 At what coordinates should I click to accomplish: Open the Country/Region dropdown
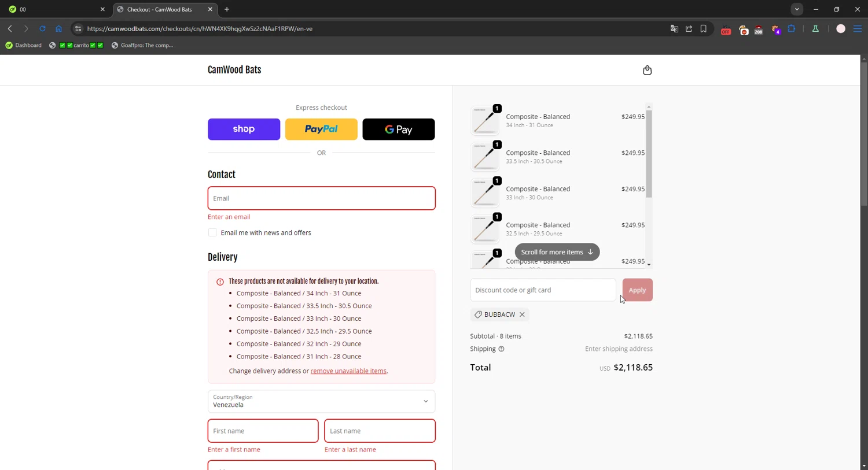[x=321, y=401]
